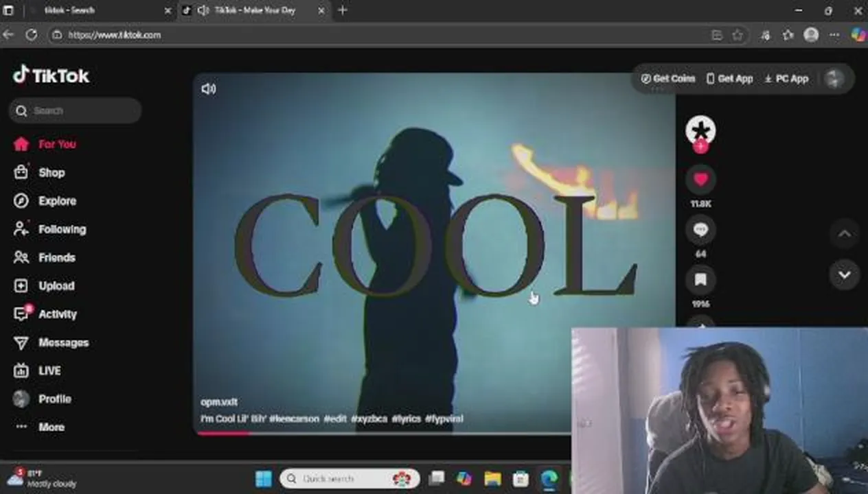868x494 pixels.
Task: Go back in the browser
Action: point(8,34)
